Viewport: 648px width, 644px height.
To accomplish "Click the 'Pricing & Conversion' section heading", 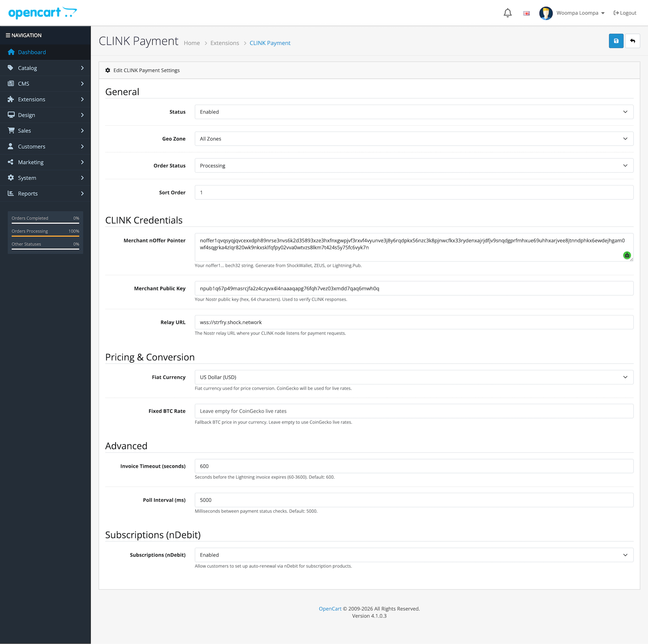I will (x=150, y=357).
